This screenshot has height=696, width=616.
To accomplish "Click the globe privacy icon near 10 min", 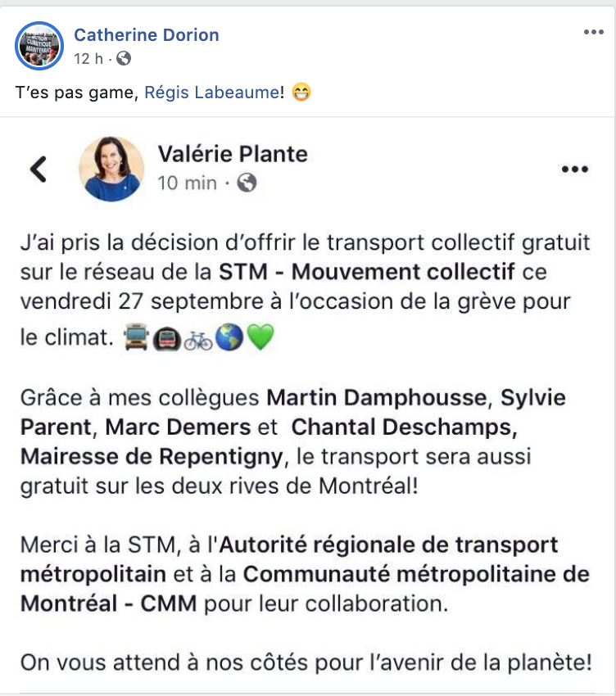I will click(x=247, y=183).
